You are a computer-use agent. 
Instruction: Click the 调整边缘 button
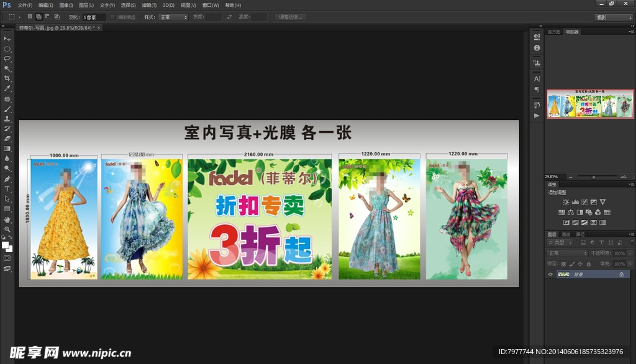point(290,17)
